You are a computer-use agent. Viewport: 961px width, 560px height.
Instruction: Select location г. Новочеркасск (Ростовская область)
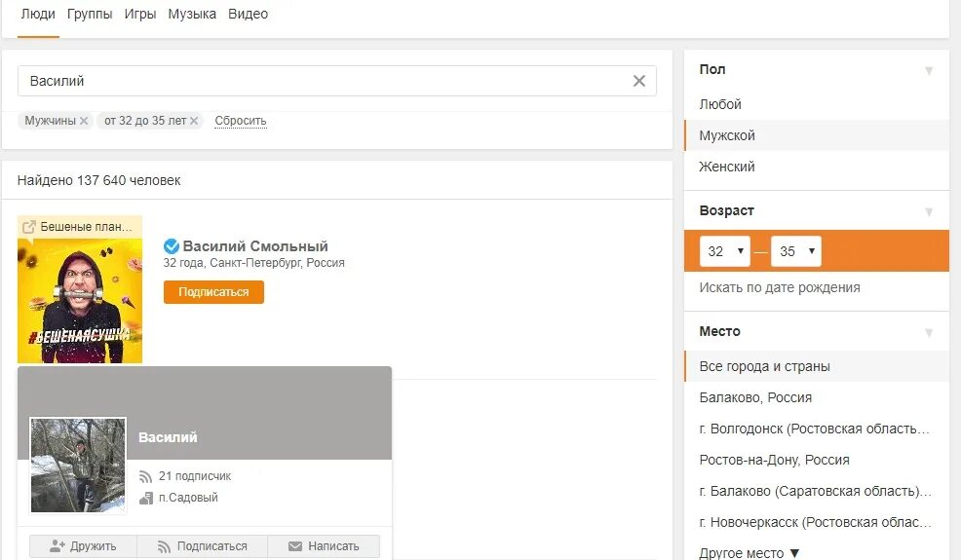tap(817, 523)
